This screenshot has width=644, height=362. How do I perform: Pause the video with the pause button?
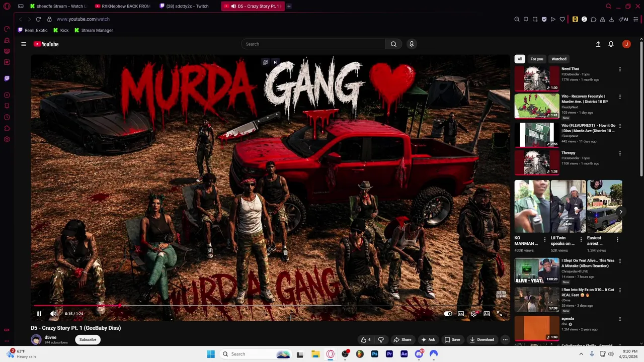pyautogui.click(x=39, y=314)
